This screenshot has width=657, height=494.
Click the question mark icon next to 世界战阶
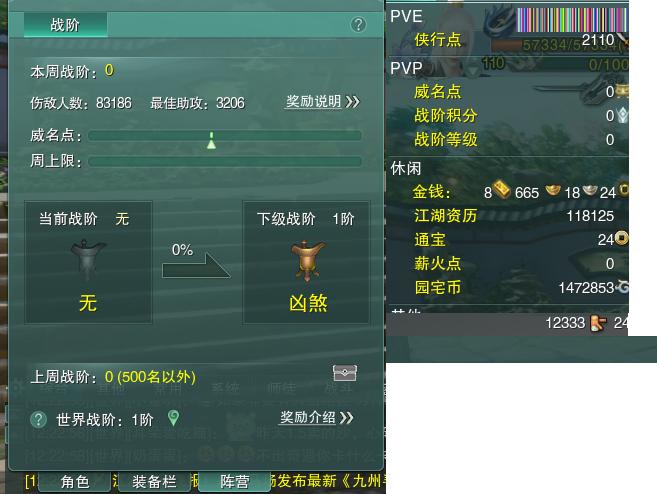(x=39, y=419)
